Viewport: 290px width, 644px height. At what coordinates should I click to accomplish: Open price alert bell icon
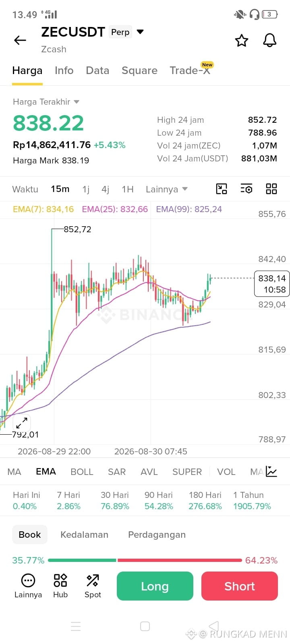coord(269,40)
